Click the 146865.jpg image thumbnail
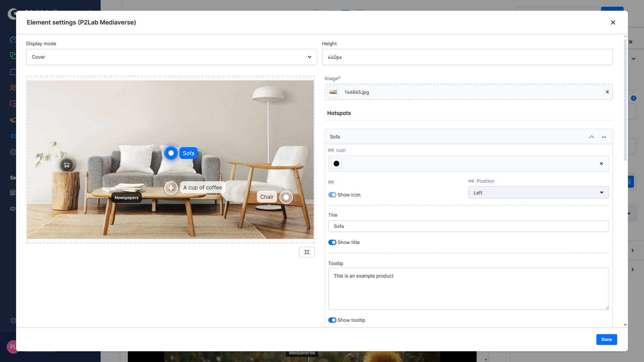 point(333,92)
